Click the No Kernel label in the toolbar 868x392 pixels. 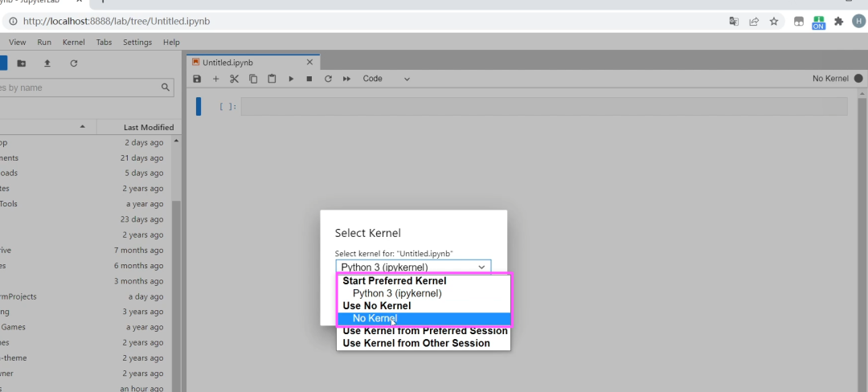(830, 79)
